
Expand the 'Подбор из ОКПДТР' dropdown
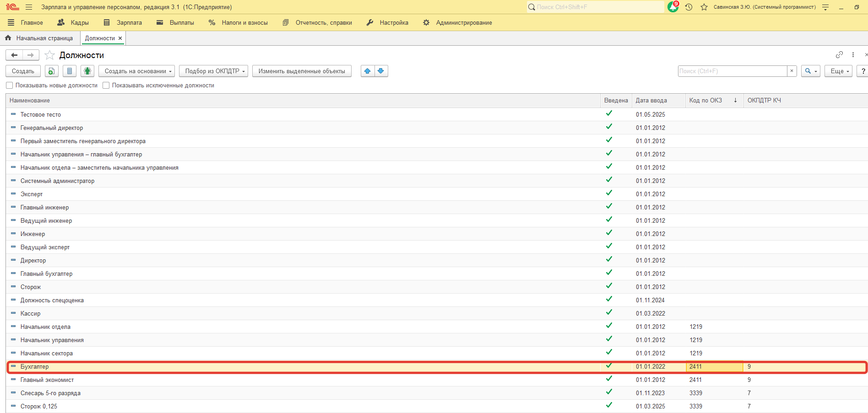[x=213, y=71]
